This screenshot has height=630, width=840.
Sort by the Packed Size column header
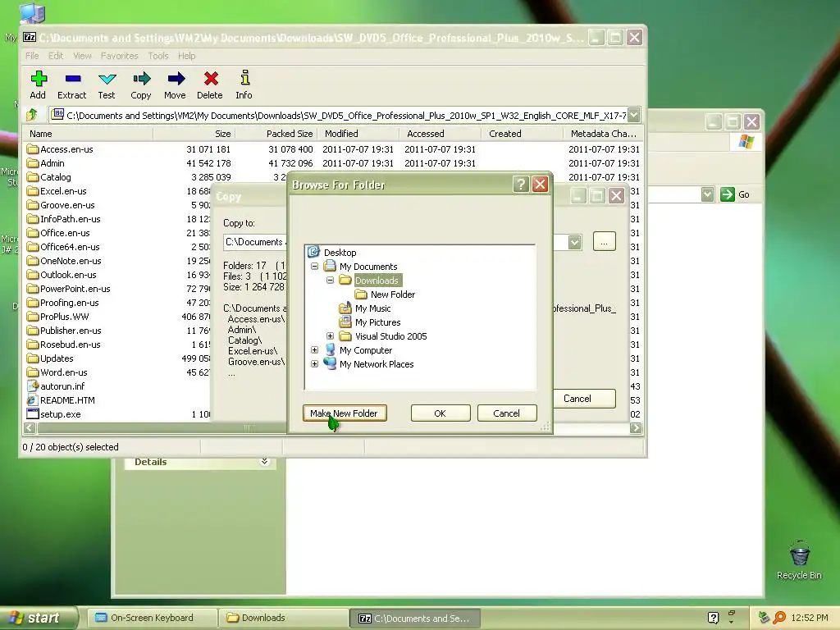[x=276, y=134]
